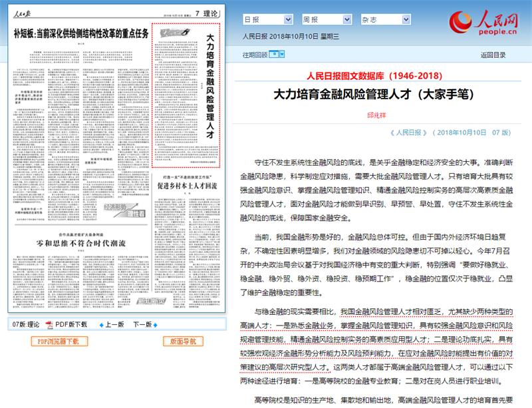Image resolution: width=532 pixels, height=408 pixels.
Task: Open the 日报 dropdown
Action: pos(268,20)
